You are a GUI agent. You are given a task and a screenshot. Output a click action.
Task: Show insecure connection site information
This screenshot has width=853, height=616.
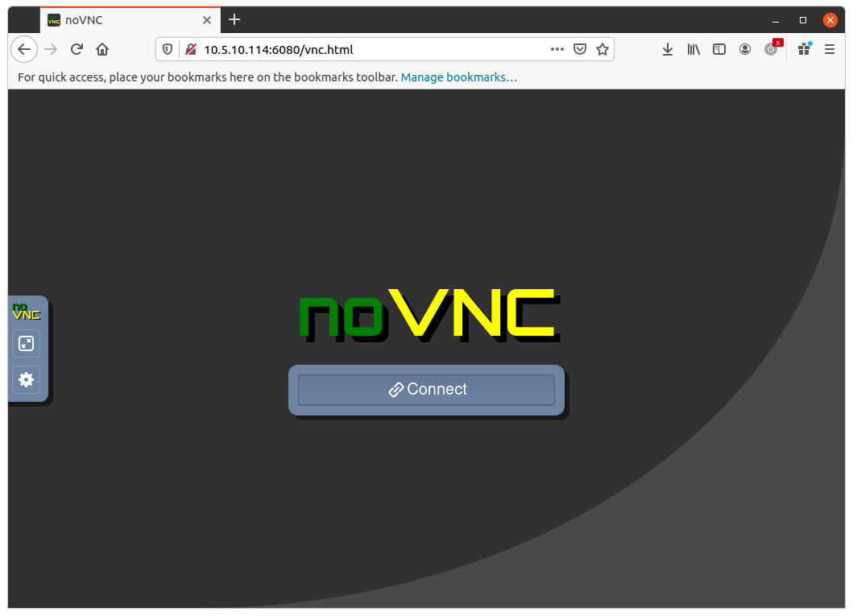(x=190, y=49)
